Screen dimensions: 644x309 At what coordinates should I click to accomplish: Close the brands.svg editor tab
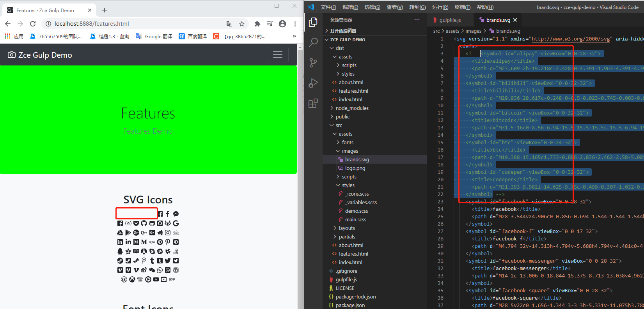click(x=515, y=20)
